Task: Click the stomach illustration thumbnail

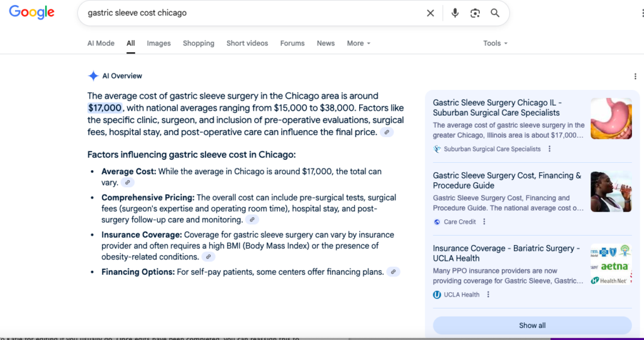Action: [611, 118]
